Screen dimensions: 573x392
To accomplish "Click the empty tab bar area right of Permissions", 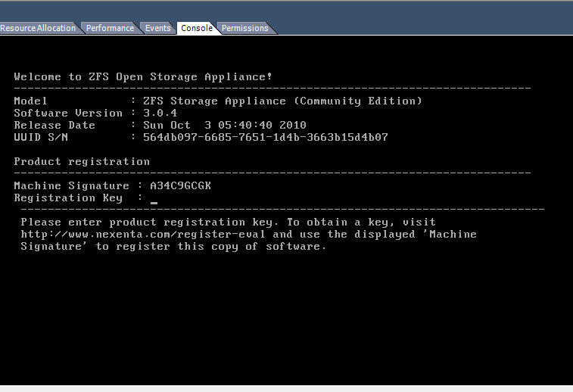I will click(x=424, y=29).
